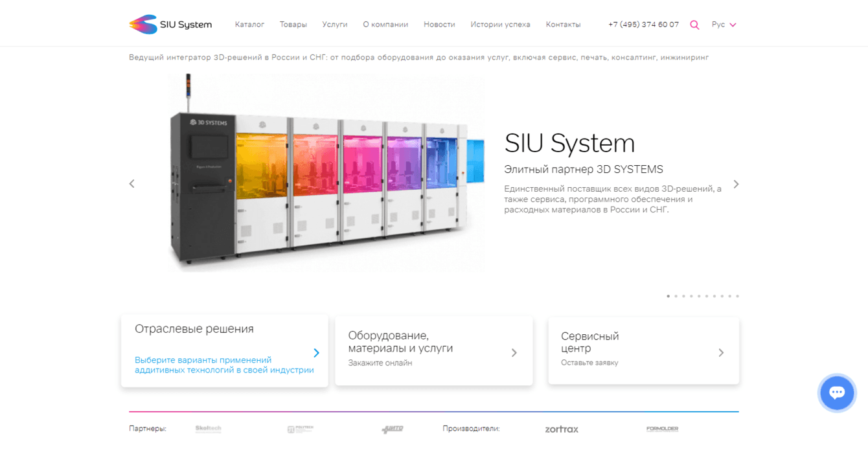The image size is (868, 454).
Task: Open the chat widget bubble
Action: click(x=837, y=393)
